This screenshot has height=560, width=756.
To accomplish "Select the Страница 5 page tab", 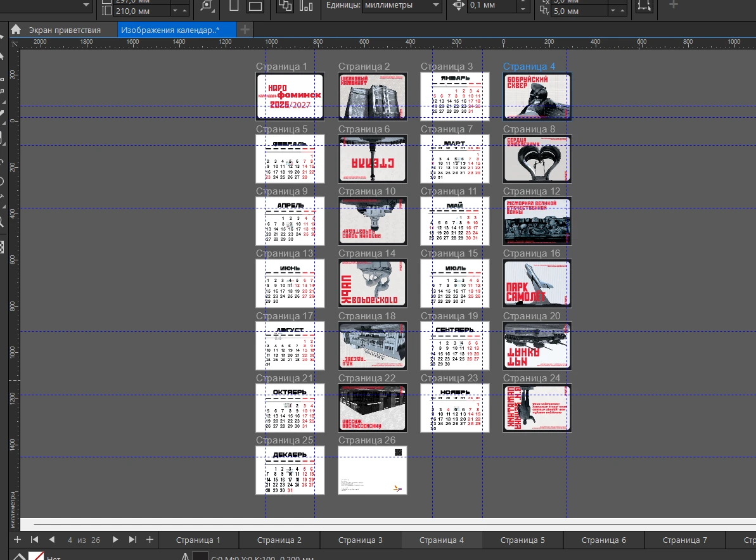I will 522,540.
